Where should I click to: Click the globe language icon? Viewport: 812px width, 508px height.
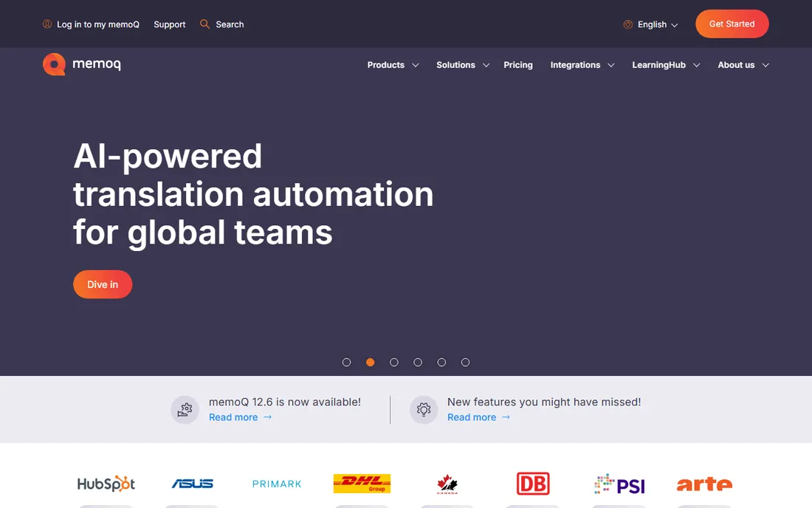click(627, 24)
